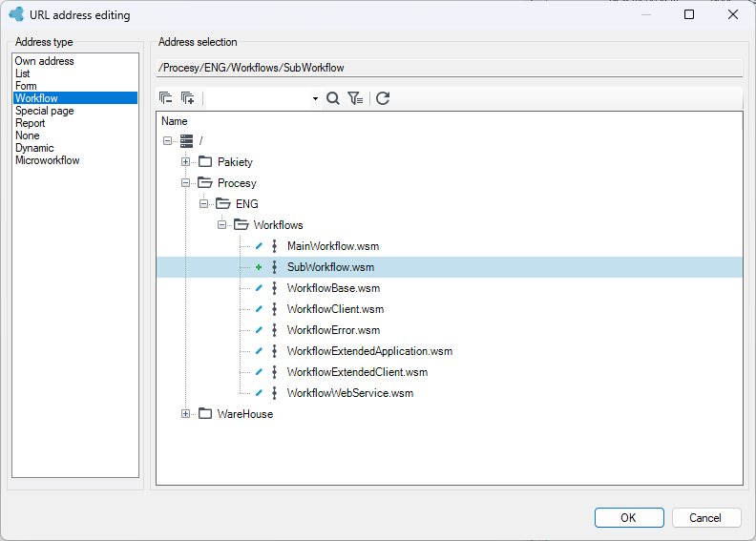Click the WareHouse folder icon
The image size is (756, 541).
(x=205, y=413)
